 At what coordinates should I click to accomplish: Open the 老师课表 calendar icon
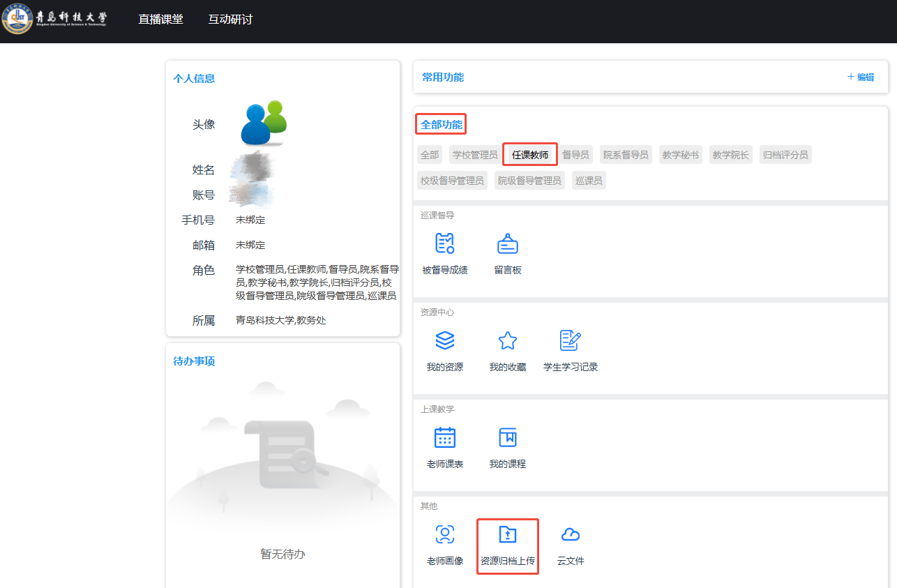click(444, 437)
